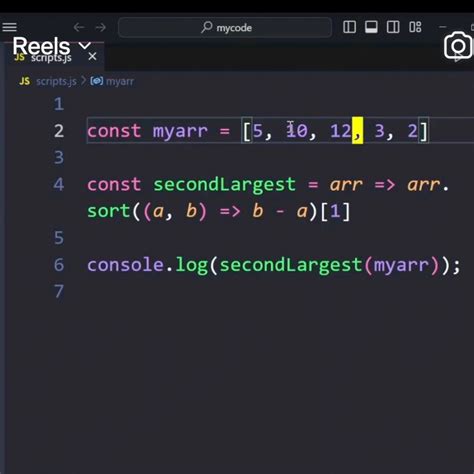Click the mycode search command box

tap(225, 27)
